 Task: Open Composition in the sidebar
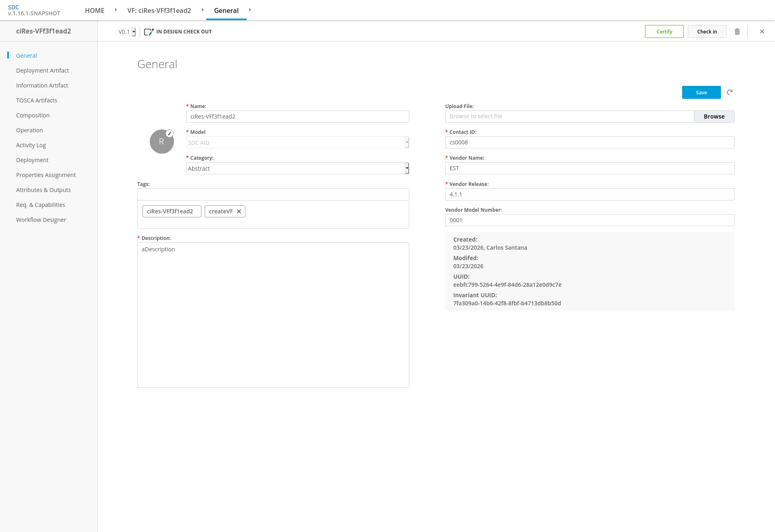(33, 115)
